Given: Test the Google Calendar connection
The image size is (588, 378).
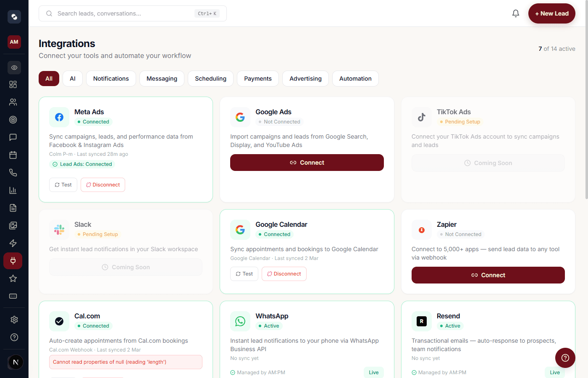Looking at the screenshot, I should coord(244,273).
